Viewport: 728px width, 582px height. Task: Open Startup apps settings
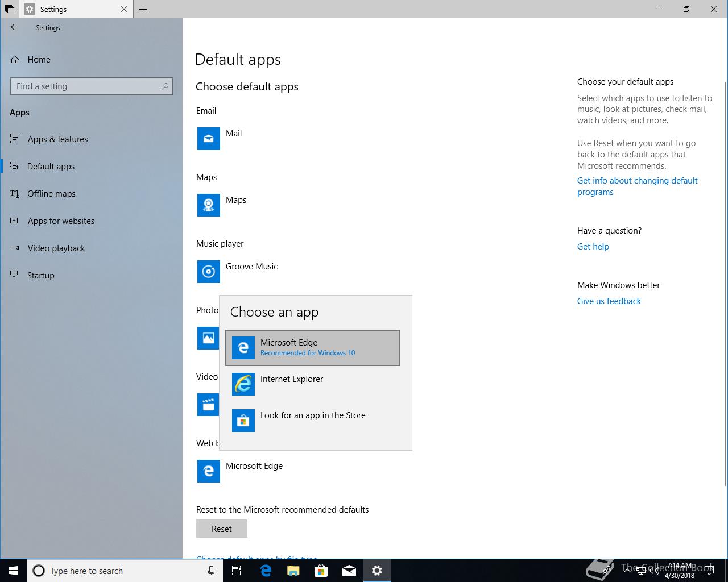pos(41,276)
